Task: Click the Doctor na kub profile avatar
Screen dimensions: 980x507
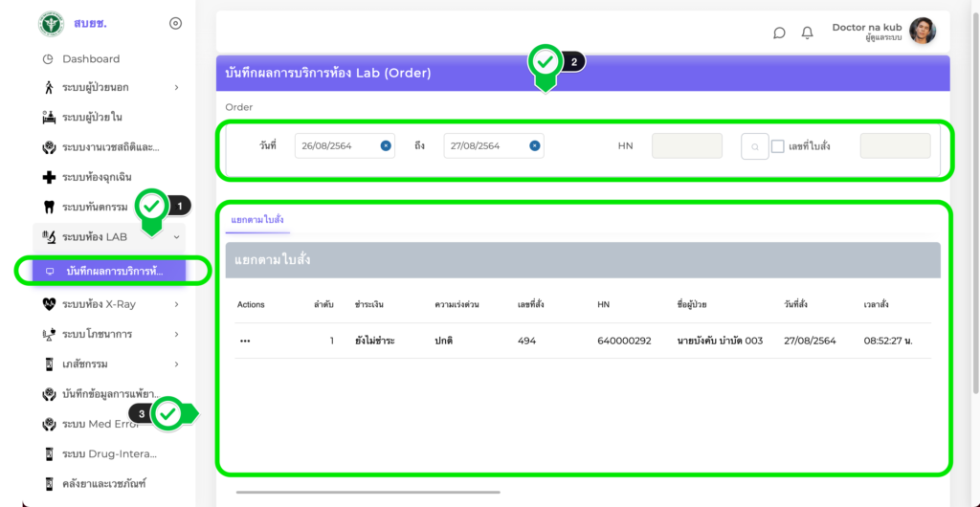Action: (922, 32)
